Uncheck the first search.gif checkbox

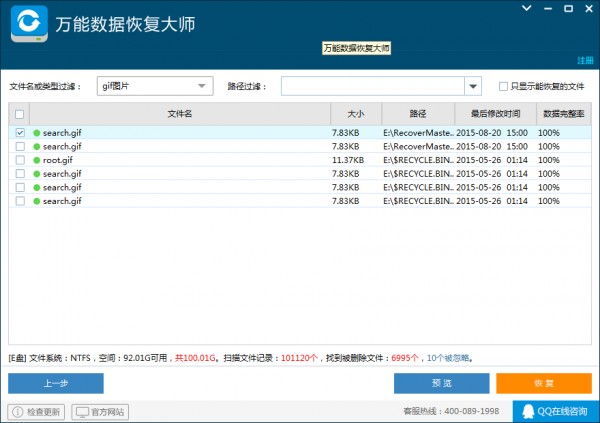coord(20,133)
